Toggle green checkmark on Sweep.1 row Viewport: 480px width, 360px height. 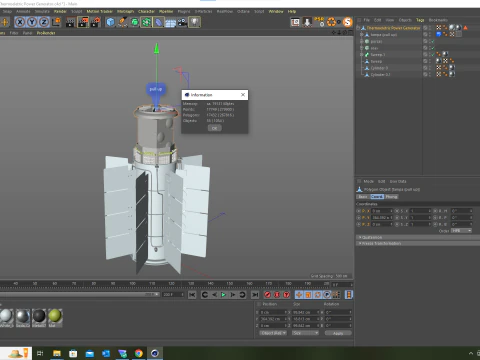pos(433,54)
